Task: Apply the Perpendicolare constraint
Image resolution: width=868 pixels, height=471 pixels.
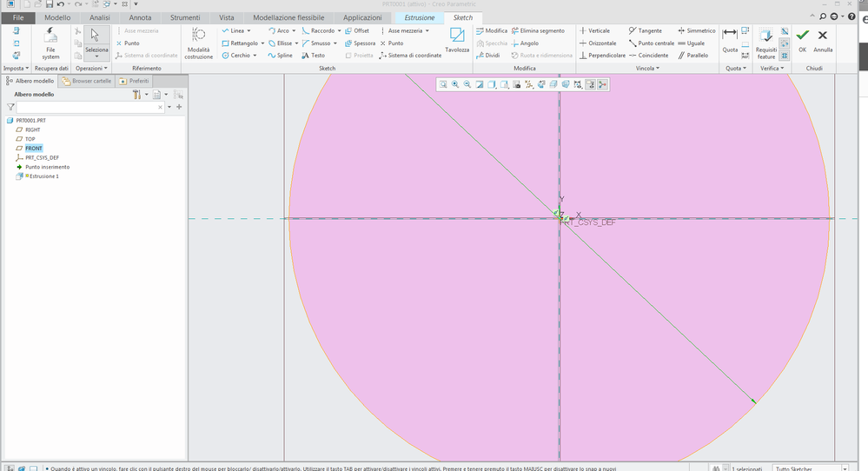Action: pyautogui.click(x=602, y=56)
